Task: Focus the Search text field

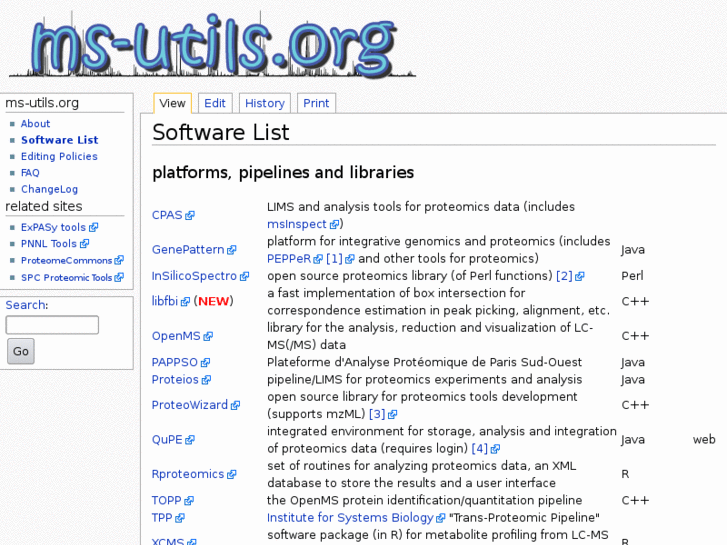Action: point(52,325)
